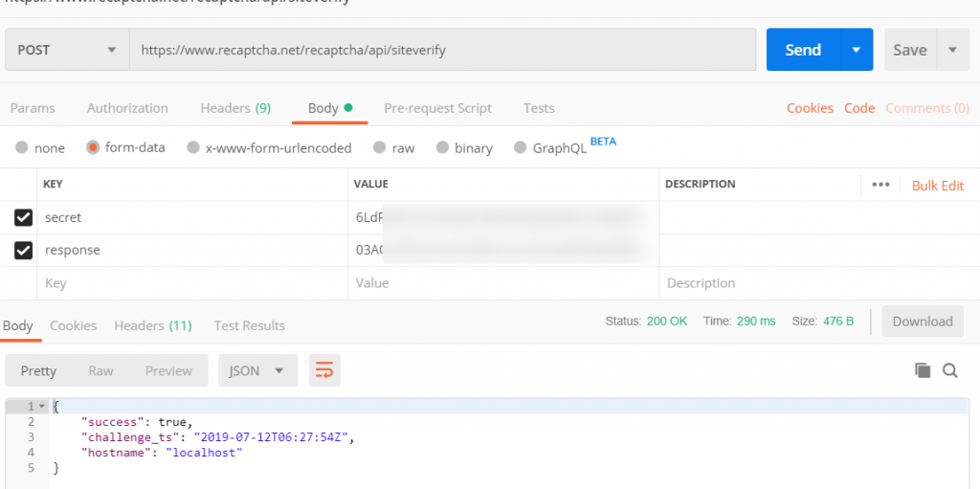Click the request URL input field

(x=440, y=50)
